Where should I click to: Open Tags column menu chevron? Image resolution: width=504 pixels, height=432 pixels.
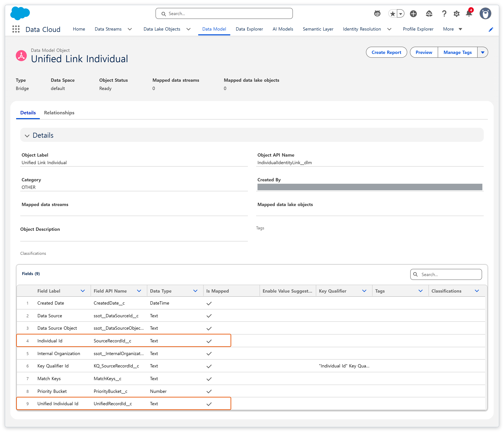click(420, 291)
